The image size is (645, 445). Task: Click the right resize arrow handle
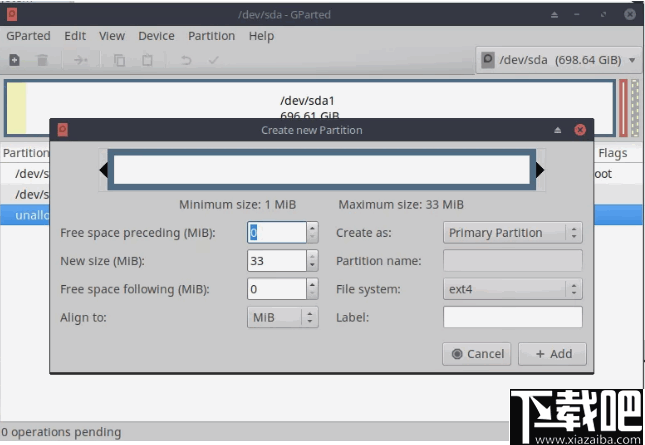[x=540, y=170]
